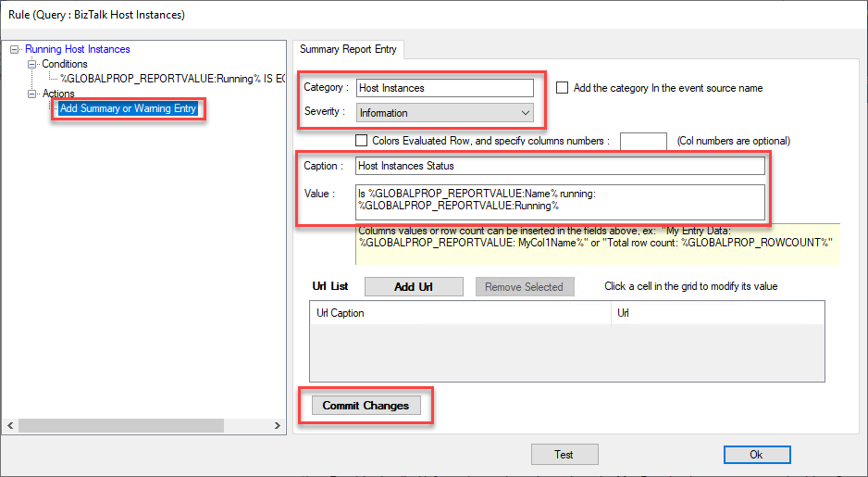Collapse the Actions tree node
The image size is (868, 477).
[x=33, y=94]
